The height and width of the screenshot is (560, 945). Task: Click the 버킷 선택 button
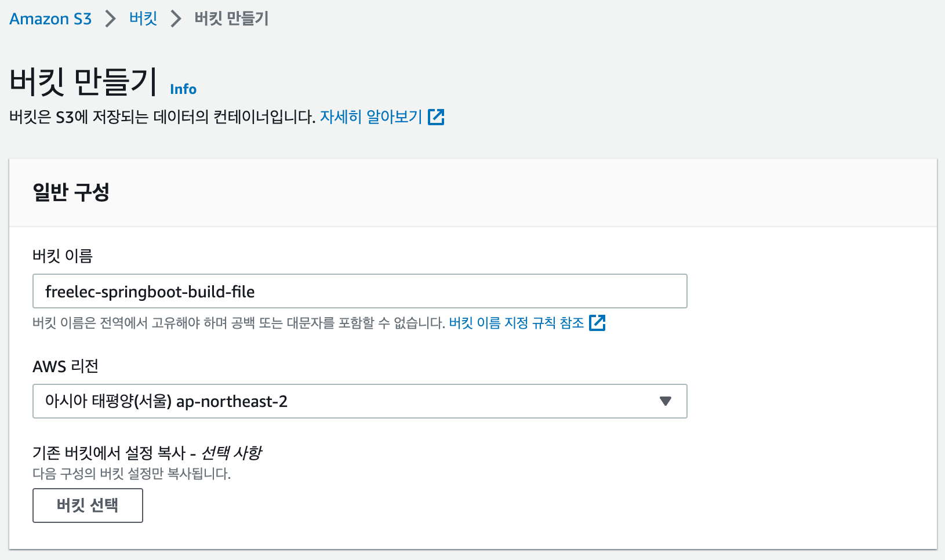(88, 506)
